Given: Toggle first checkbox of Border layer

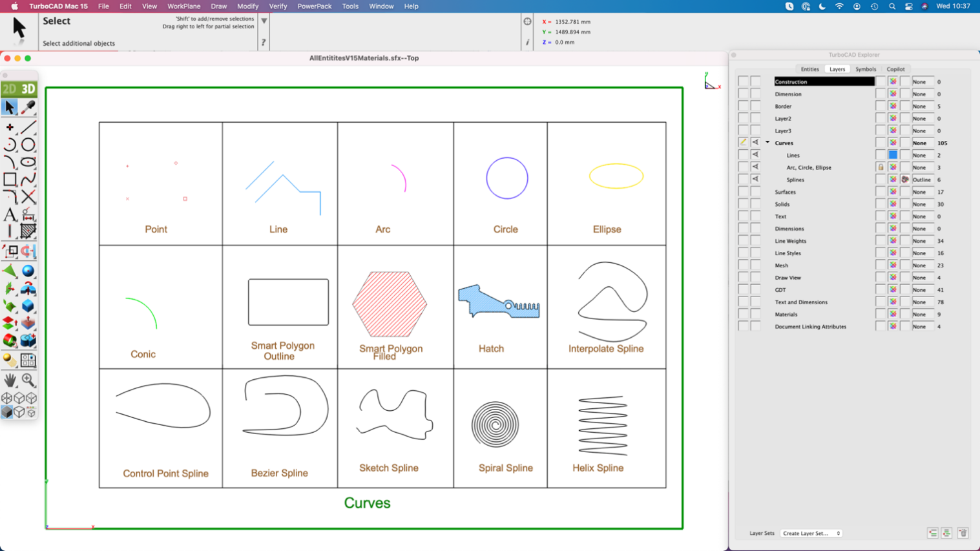Looking at the screenshot, I should tap(743, 106).
